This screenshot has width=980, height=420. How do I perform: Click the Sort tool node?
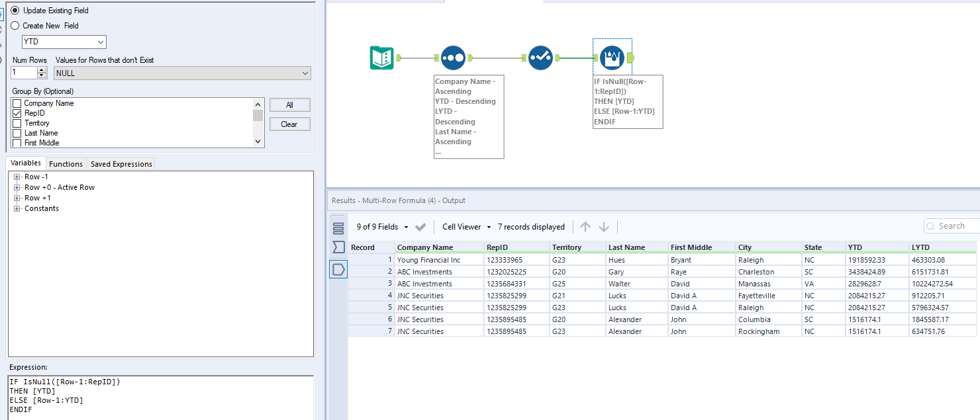click(454, 58)
